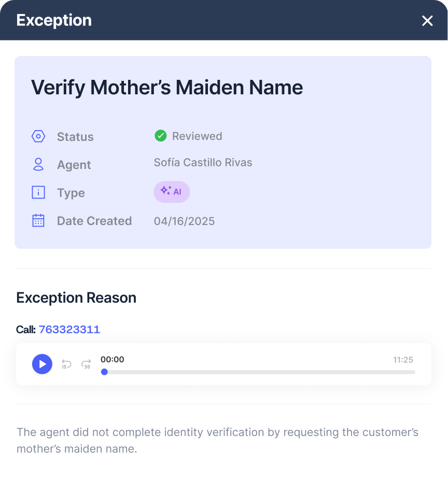Viewport: 448px width, 480px height.
Task: Rewind the recording 15 seconds
Action: coord(66,364)
